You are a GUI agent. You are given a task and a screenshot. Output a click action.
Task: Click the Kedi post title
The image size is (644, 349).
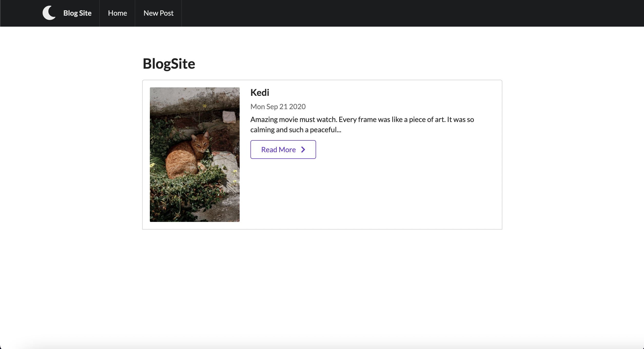(x=260, y=93)
